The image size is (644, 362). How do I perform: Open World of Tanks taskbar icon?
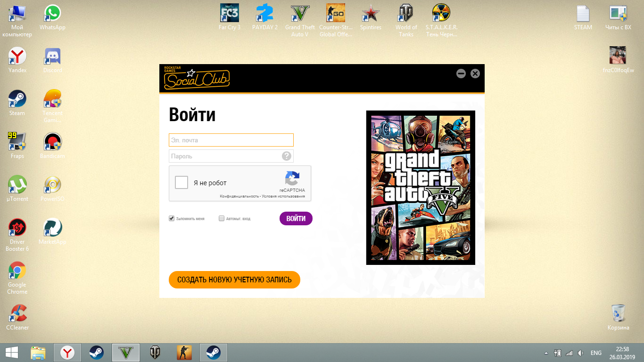(154, 352)
